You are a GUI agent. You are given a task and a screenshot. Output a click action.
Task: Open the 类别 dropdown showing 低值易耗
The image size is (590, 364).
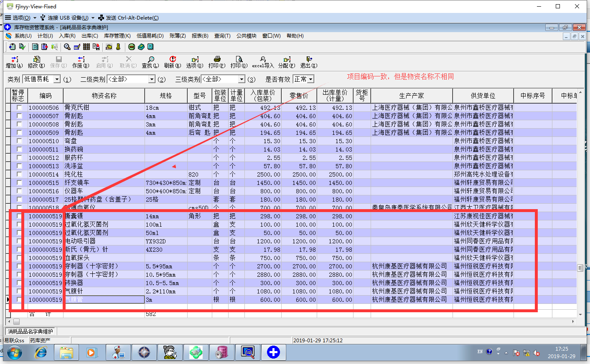pos(57,79)
